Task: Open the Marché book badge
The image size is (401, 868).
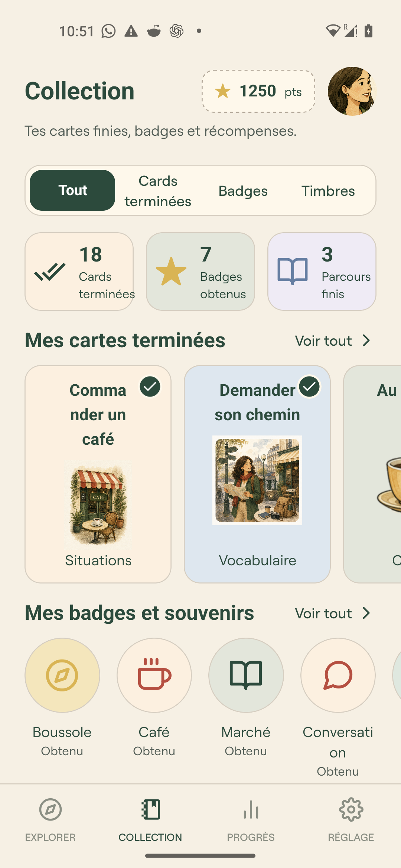Action: tap(246, 675)
